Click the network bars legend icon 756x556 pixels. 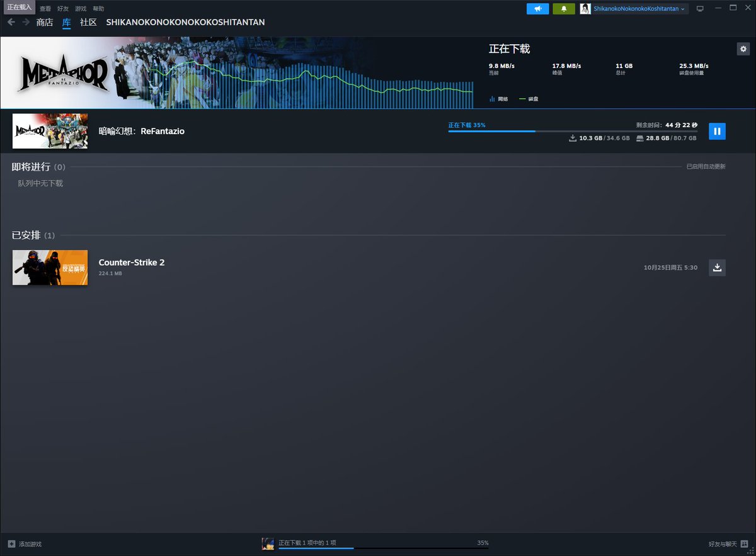(492, 99)
